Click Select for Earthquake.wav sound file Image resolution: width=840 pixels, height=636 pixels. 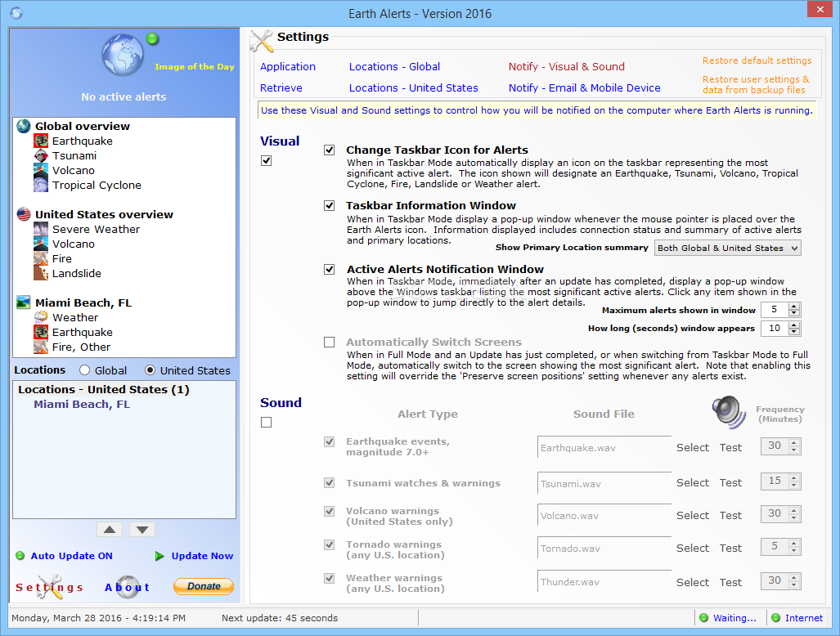click(692, 447)
